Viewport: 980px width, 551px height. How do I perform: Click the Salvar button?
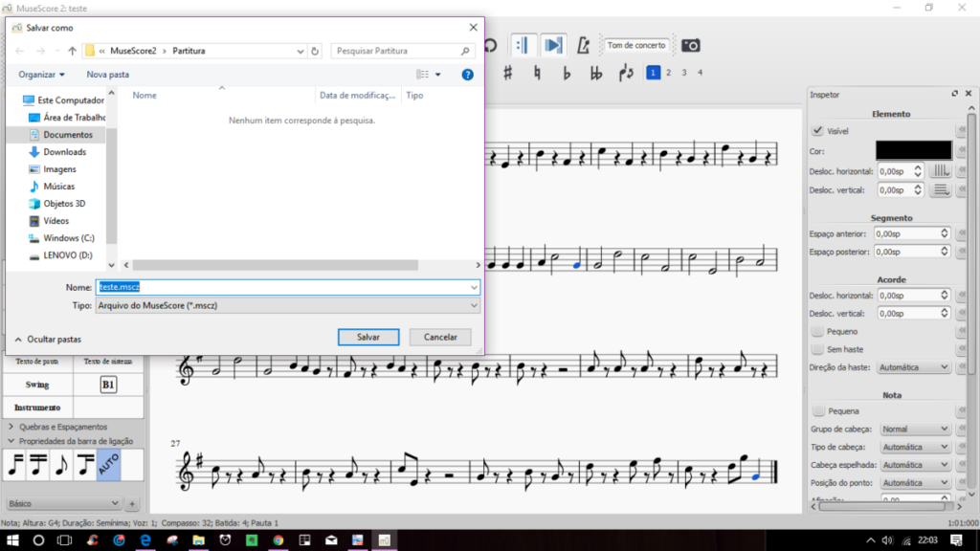tap(367, 337)
